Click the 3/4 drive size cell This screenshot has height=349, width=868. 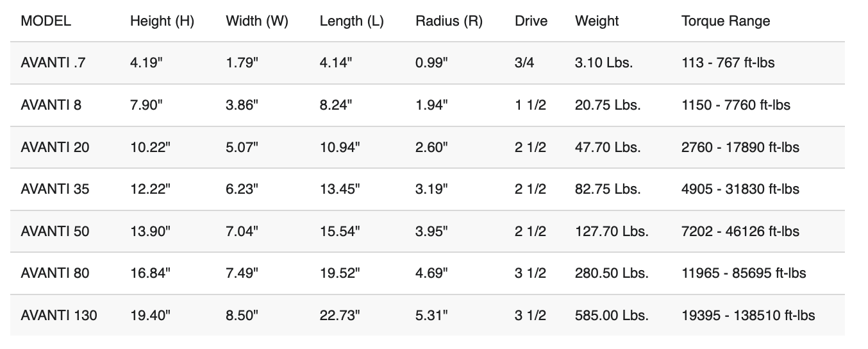(x=524, y=63)
